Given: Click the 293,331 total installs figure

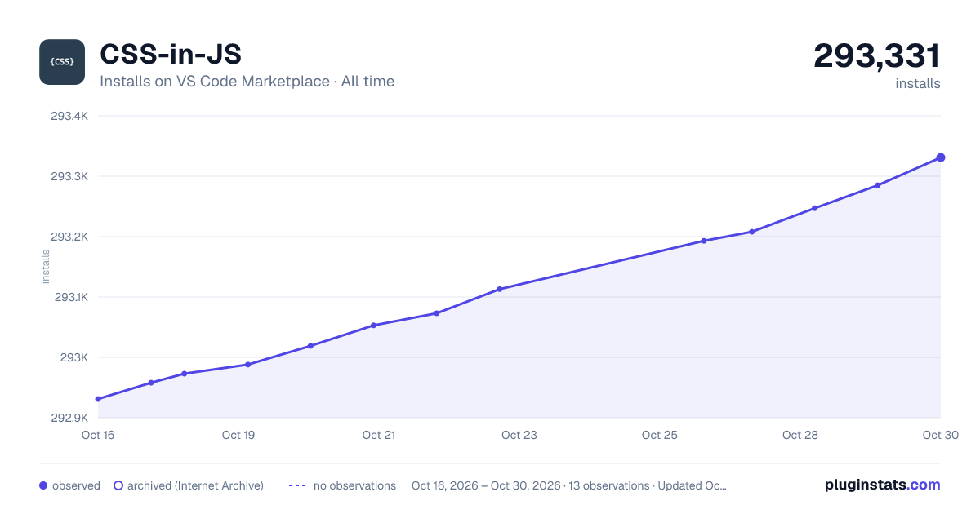Looking at the screenshot, I should coord(877,56).
